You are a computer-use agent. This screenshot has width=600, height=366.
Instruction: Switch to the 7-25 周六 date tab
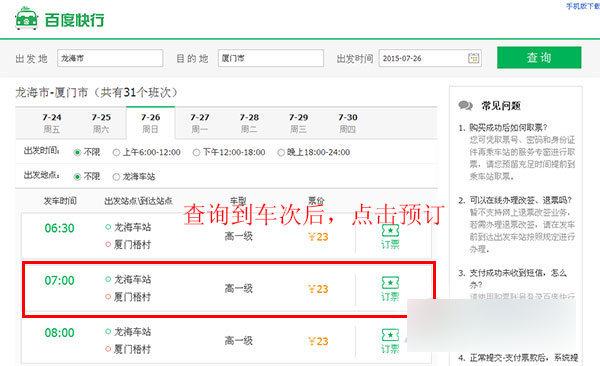click(x=101, y=123)
